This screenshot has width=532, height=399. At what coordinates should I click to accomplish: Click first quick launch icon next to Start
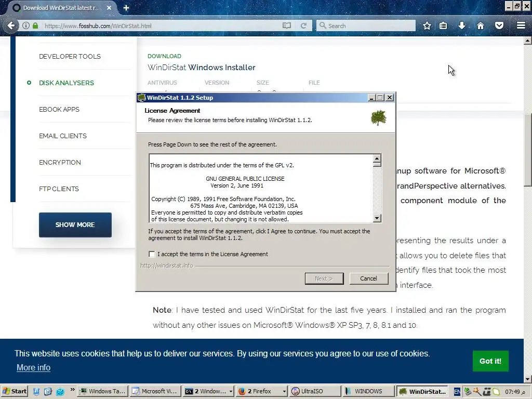click(36, 391)
